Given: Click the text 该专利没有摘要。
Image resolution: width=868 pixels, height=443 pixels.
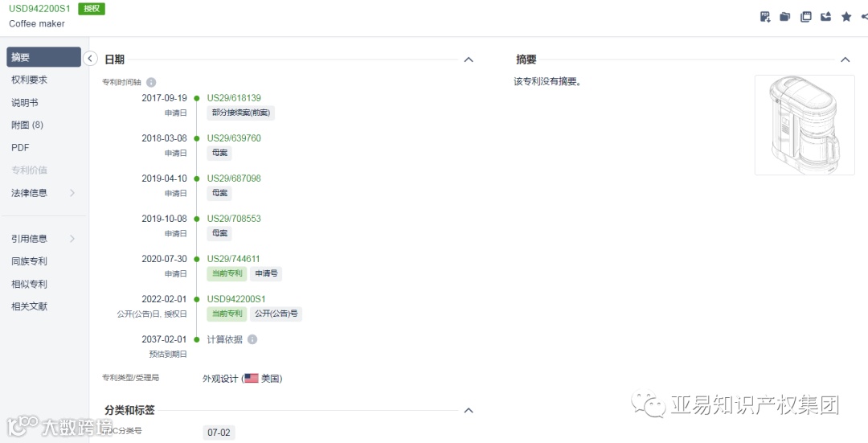Looking at the screenshot, I should (x=547, y=81).
